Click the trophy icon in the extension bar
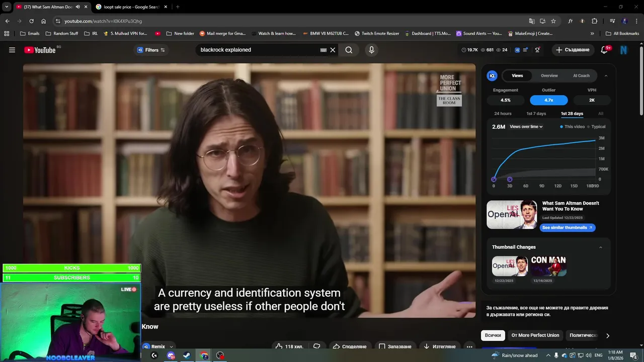 click(x=537, y=50)
